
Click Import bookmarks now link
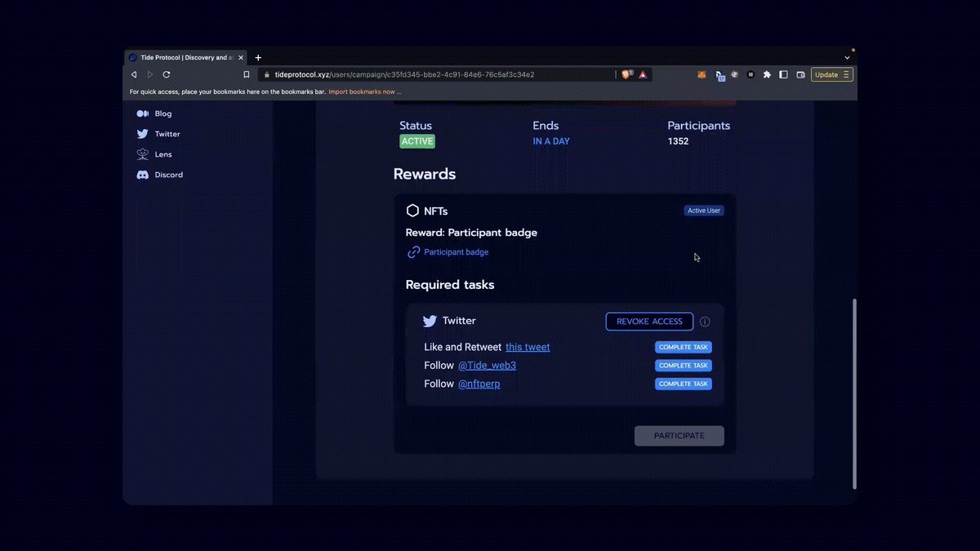click(x=364, y=91)
